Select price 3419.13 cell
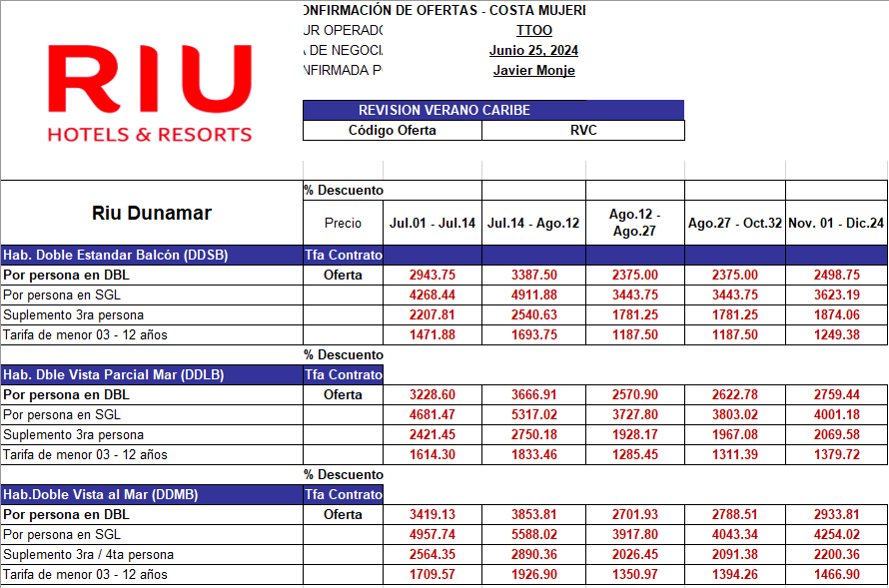 (x=433, y=515)
